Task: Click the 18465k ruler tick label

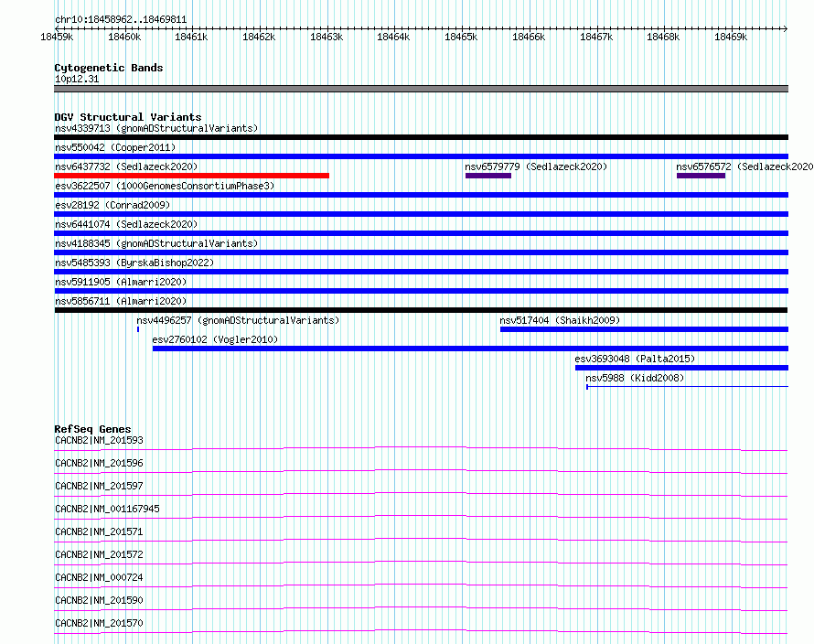Action: click(460, 37)
